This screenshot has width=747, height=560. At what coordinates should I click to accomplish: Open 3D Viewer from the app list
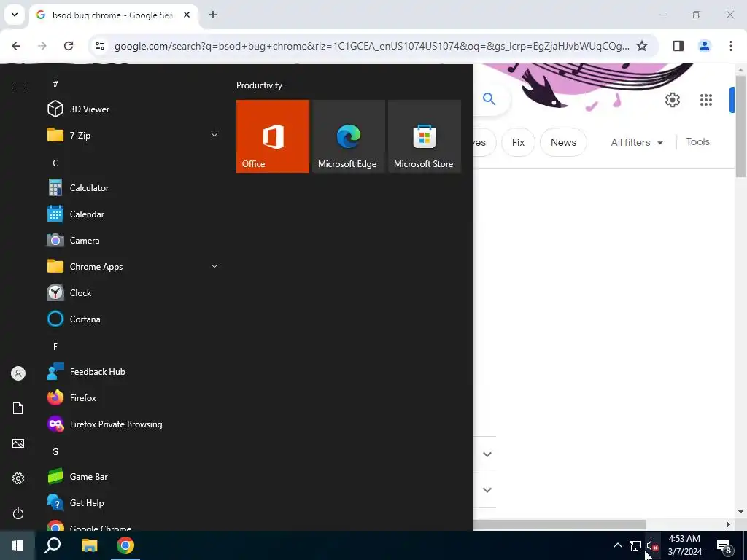coord(133,109)
